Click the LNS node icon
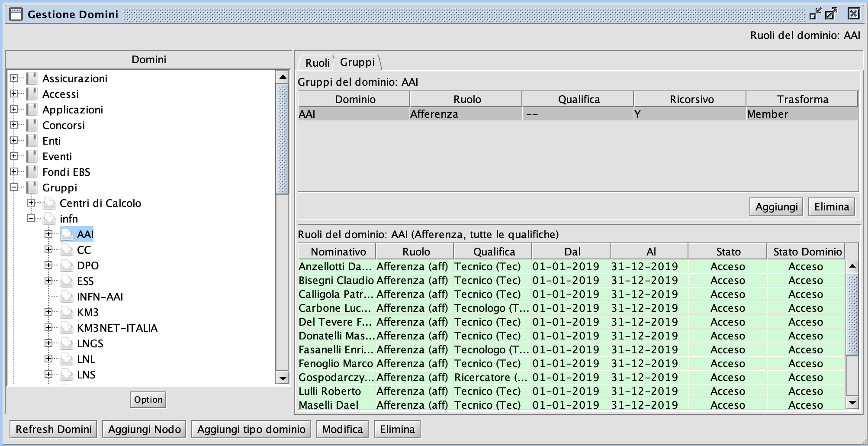 pyautogui.click(x=67, y=375)
